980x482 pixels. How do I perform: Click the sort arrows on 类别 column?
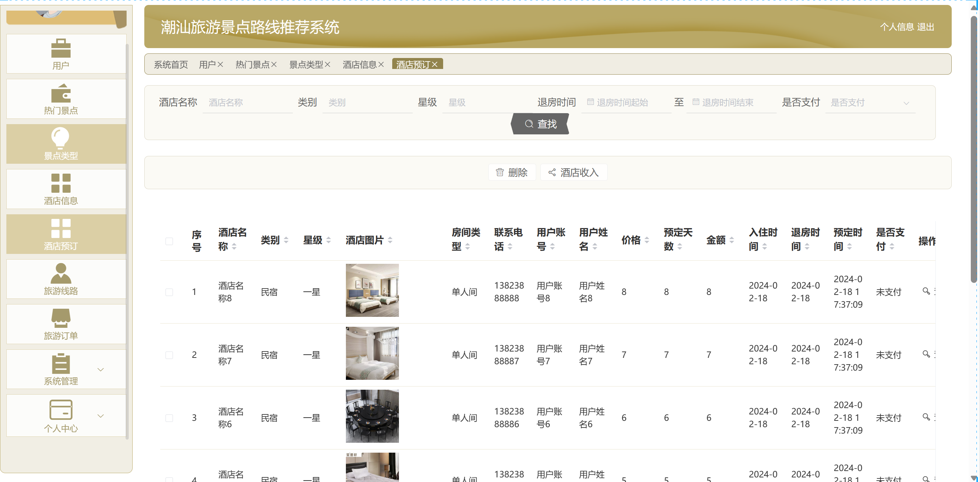click(286, 240)
